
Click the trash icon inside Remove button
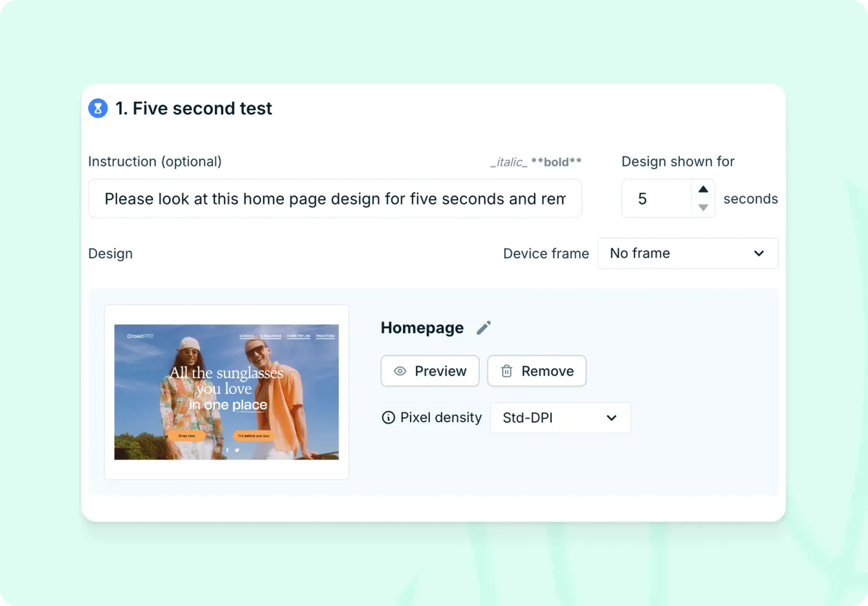[x=506, y=371]
